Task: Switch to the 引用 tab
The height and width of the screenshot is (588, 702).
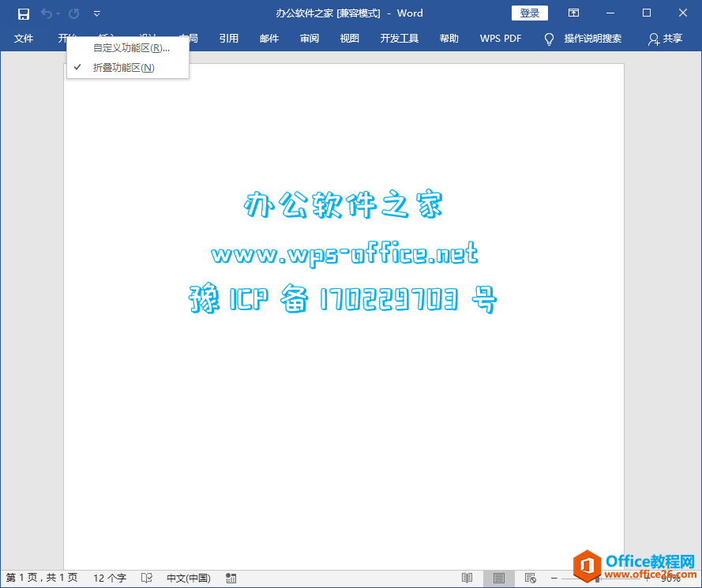Action: tap(229, 39)
